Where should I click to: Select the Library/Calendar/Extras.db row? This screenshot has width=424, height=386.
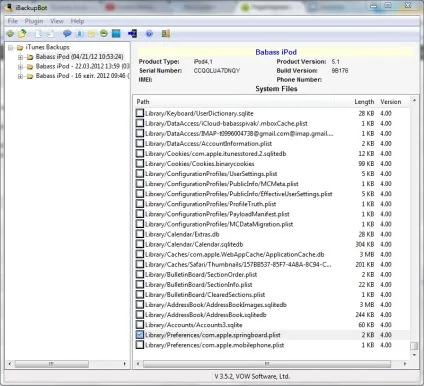[272, 234]
